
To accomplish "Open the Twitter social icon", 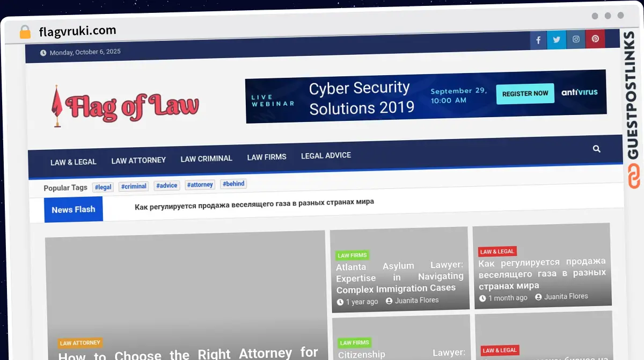I will tap(557, 39).
